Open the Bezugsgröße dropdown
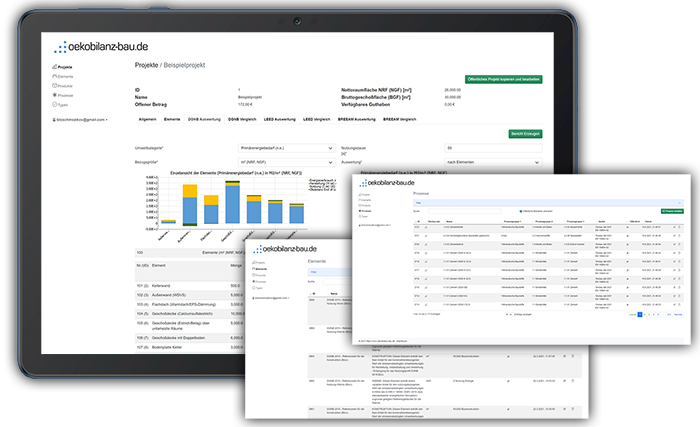 pos(286,162)
